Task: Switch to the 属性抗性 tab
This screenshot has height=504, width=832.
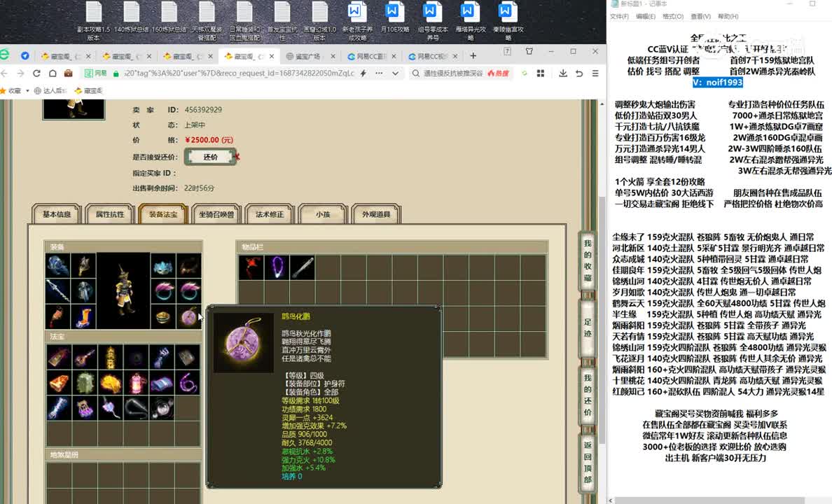Action: 110,215
